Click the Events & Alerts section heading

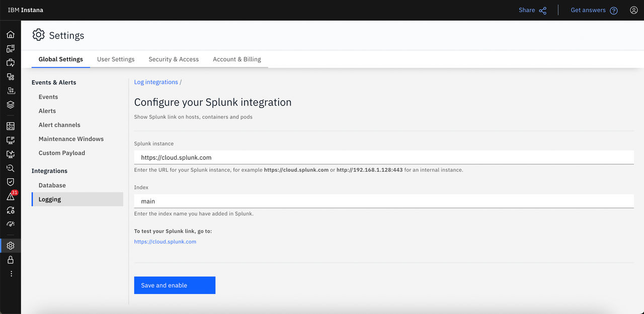click(54, 82)
